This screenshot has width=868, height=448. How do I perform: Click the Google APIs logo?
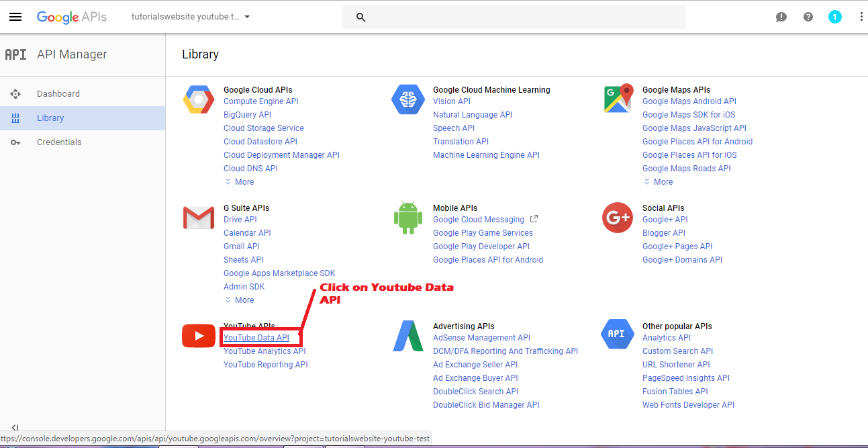click(x=72, y=17)
